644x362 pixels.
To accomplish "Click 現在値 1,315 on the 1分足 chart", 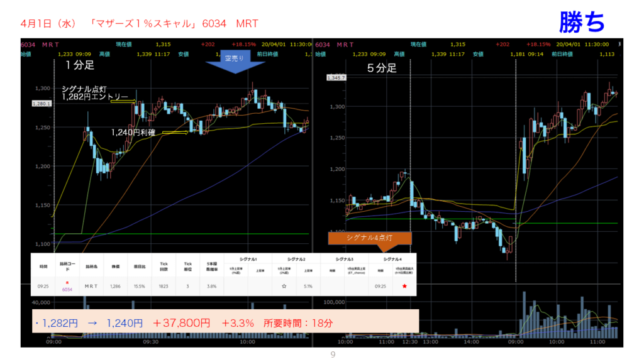I will 143,45.
